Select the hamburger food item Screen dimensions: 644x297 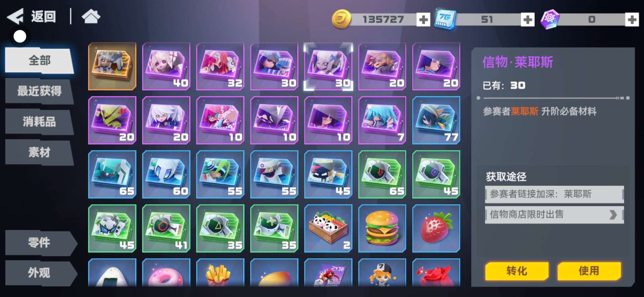(x=382, y=228)
